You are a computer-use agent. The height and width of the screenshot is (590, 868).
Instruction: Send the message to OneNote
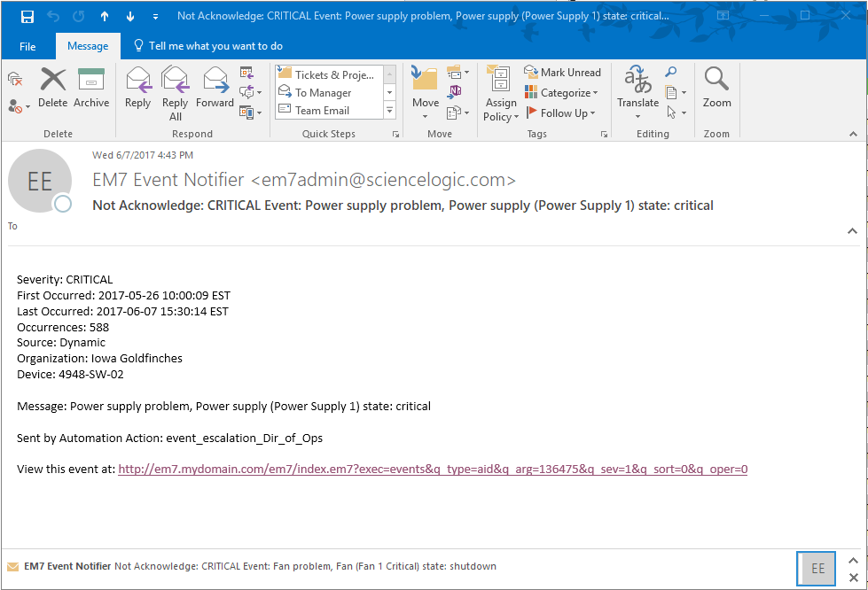455,91
